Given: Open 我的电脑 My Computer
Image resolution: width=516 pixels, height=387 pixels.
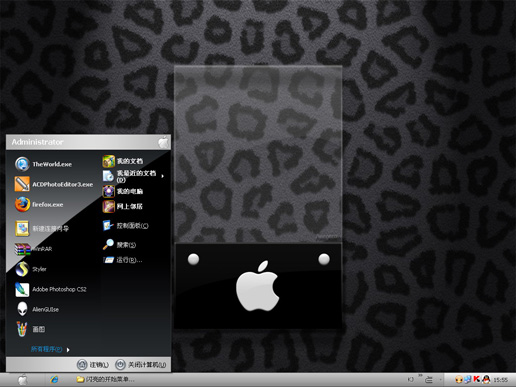Looking at the screenshot, I should [123, 191].
